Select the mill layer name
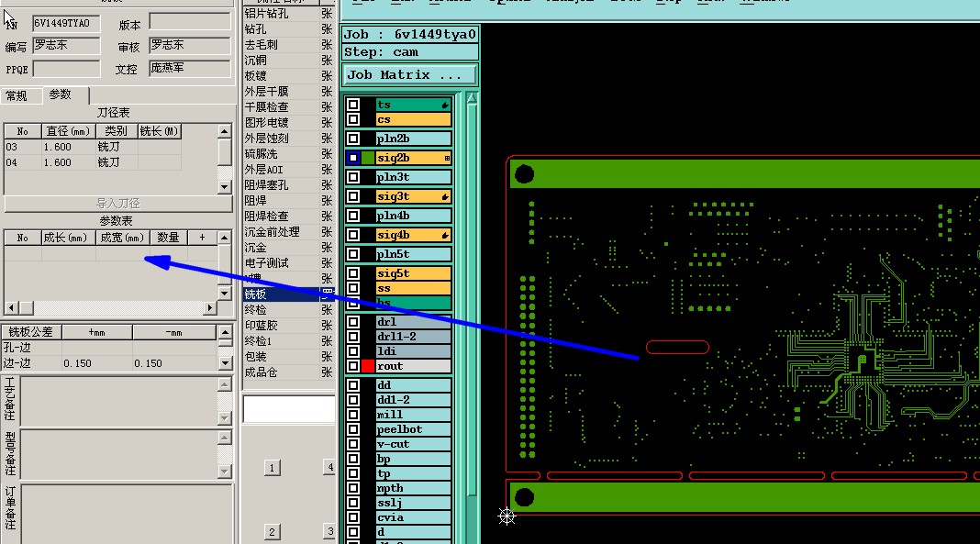 click(x=413, y=415)
